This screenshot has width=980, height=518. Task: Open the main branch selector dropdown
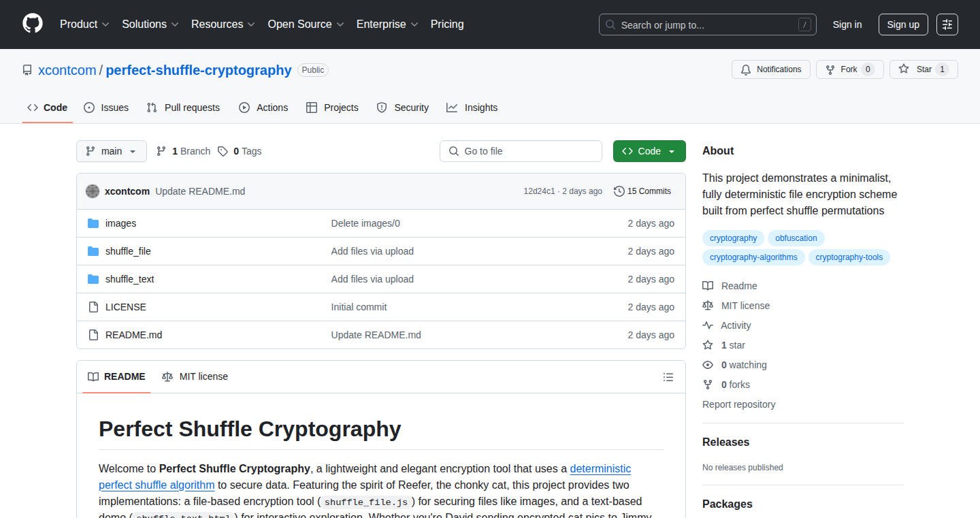[x=112, y=151]
